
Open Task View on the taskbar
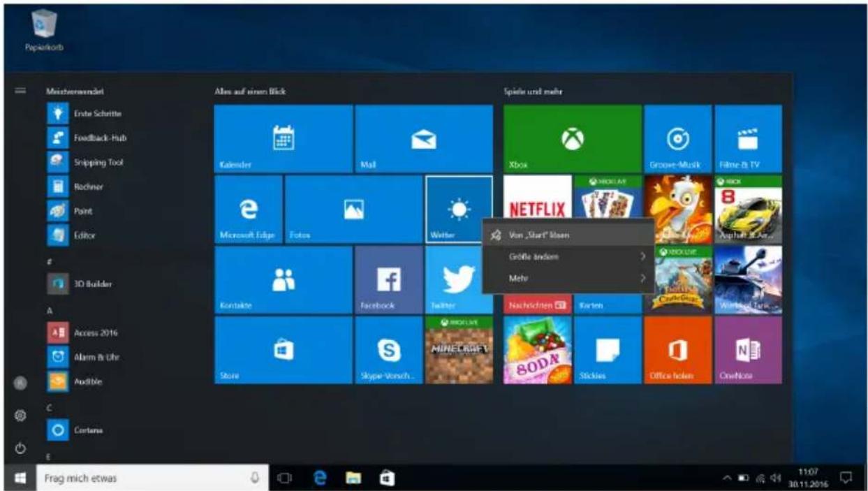pos(285,478)
